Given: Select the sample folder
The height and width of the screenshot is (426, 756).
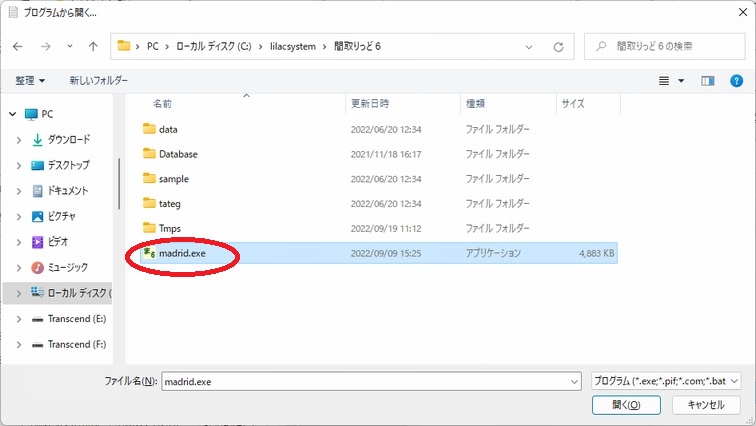Looking at the screenshot, I should click(x=174, y=179).
